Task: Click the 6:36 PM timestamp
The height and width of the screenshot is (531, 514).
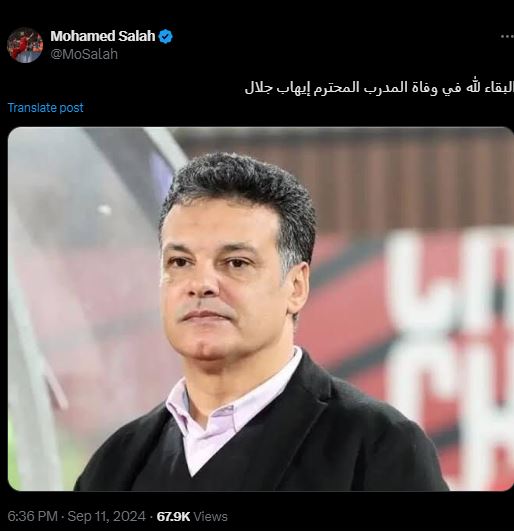Action: (33, 516)
